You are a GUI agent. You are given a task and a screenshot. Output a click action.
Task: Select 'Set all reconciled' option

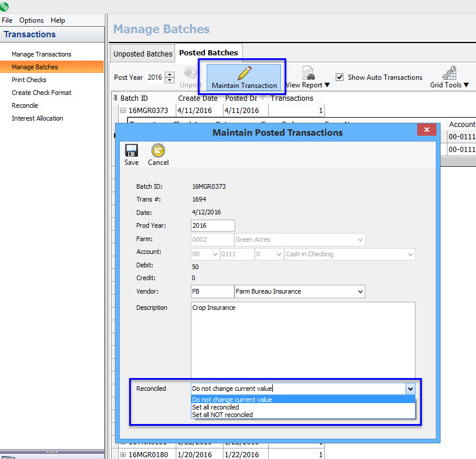(215, 407)
